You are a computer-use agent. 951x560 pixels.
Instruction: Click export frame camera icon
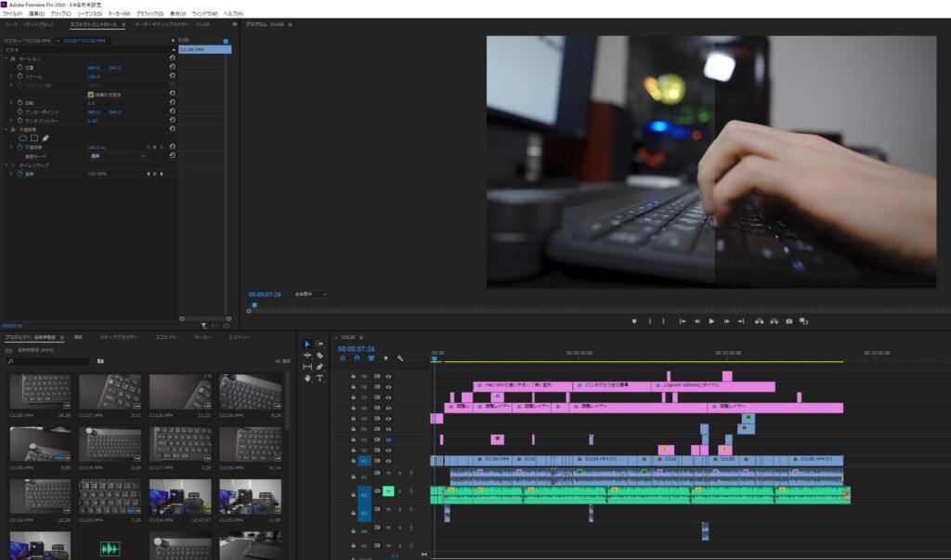click(789, 321)
